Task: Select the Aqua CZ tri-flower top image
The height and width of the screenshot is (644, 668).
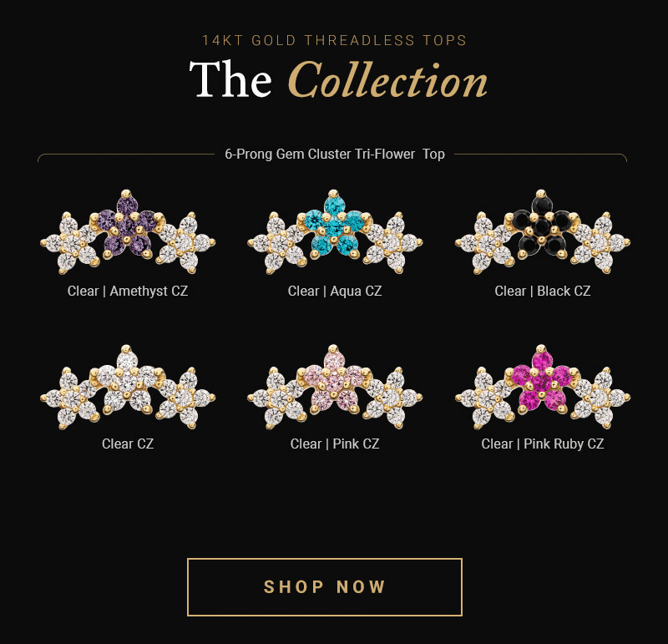Action: tap(335, 232)
